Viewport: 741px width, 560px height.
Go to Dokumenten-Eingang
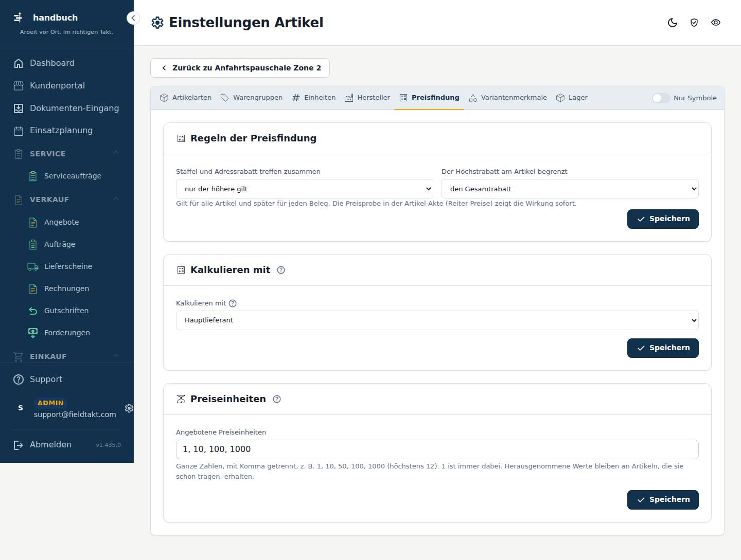(x=67, y=109)
